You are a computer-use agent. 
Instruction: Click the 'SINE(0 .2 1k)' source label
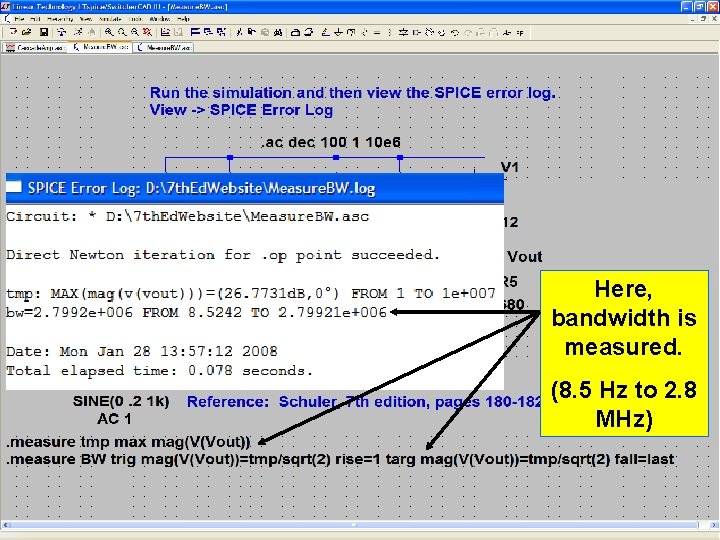pos(121,401)
